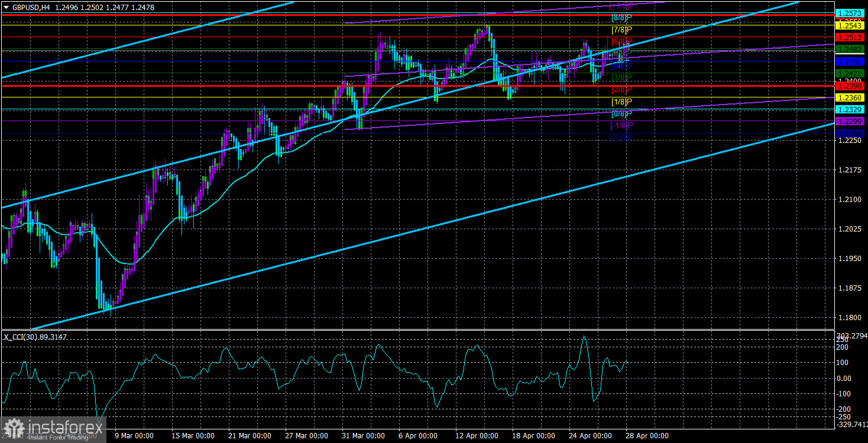Click the CCI scale value -200
Viewport: 868px width, 443px height.
[844, 409]
